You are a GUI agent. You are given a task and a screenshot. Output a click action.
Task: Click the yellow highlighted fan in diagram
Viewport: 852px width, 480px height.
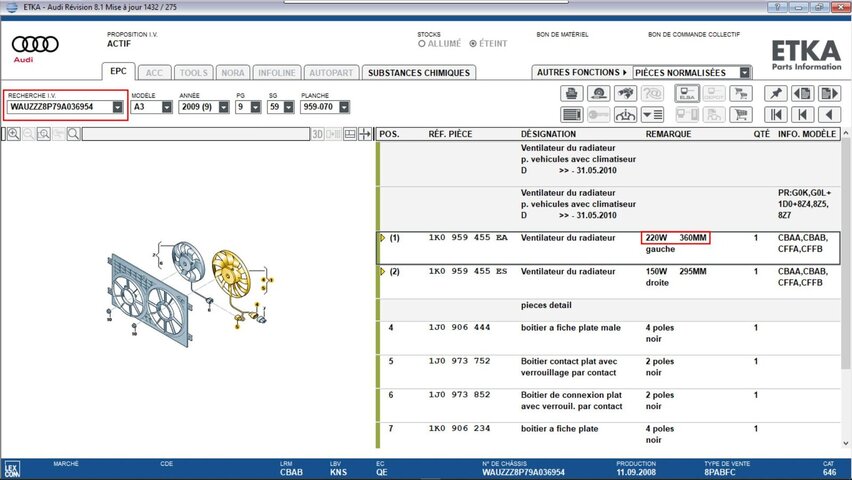[x=230, y=273]
